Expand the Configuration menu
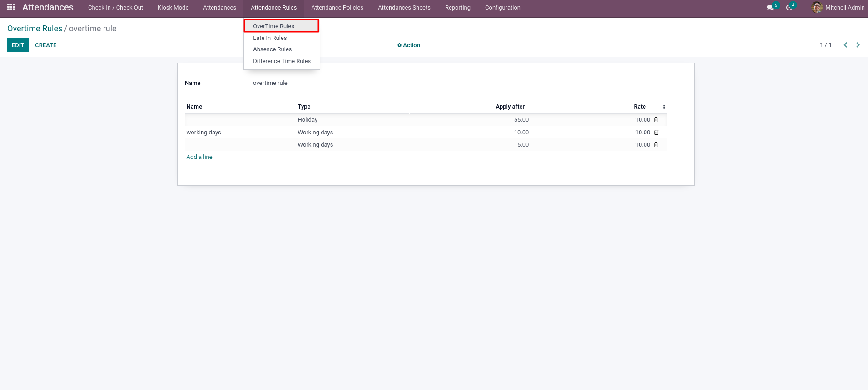This screenshot has width=868, height=390. coord(502,8)
